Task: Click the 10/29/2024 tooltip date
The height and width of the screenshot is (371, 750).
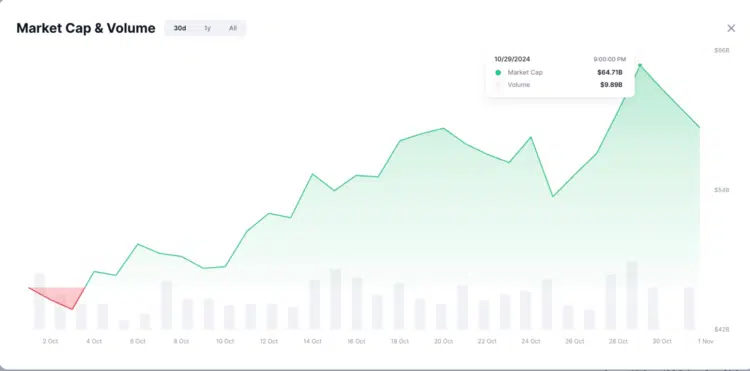Action: [x=512, y=59]
